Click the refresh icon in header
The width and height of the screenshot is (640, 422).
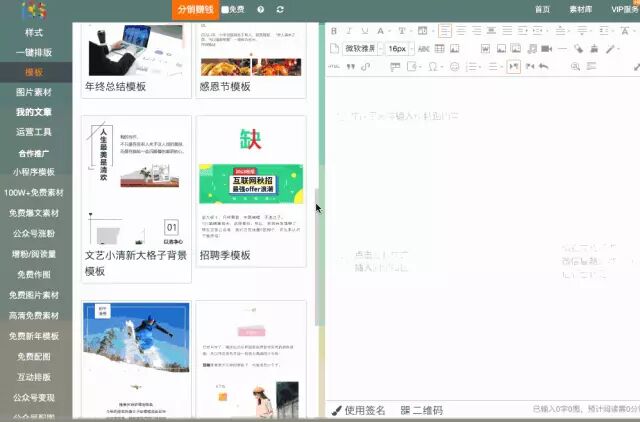click(x=280, y=9)
